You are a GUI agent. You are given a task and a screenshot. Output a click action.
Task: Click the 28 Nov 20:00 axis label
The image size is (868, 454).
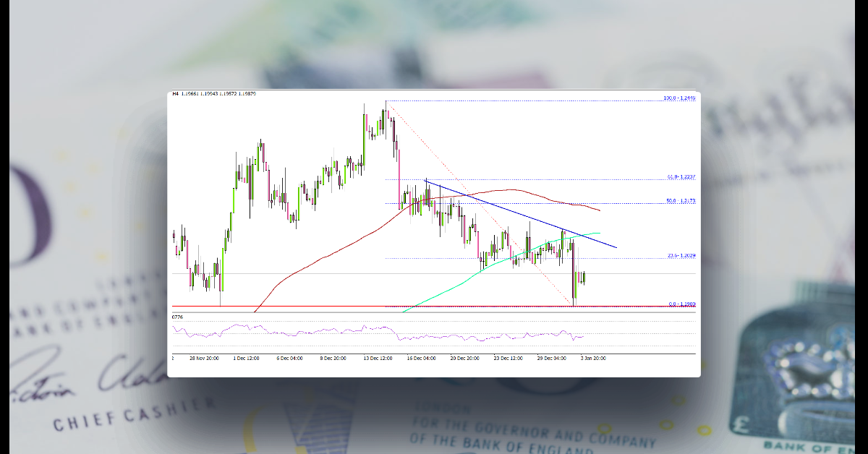click(204, 357)
